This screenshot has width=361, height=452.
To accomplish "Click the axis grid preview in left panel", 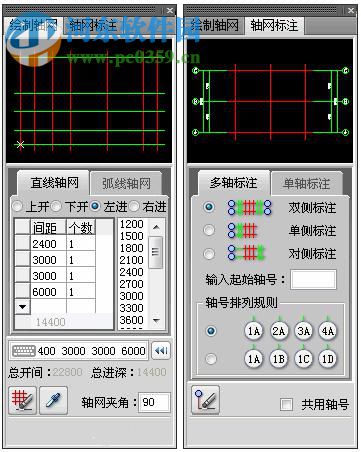I will click(x=89, y=100).
